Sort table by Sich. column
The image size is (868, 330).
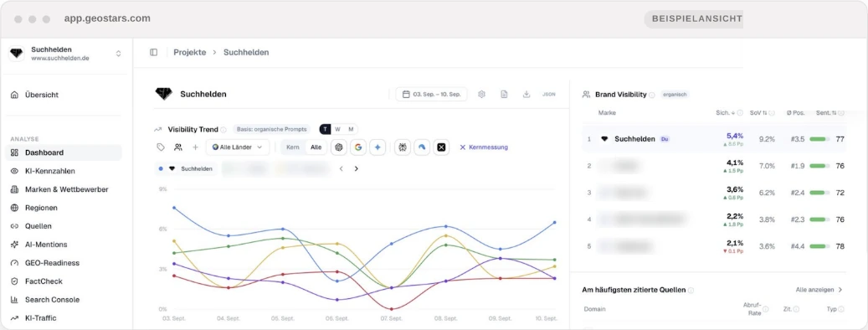pyautogui.click(x=725, y=113)
